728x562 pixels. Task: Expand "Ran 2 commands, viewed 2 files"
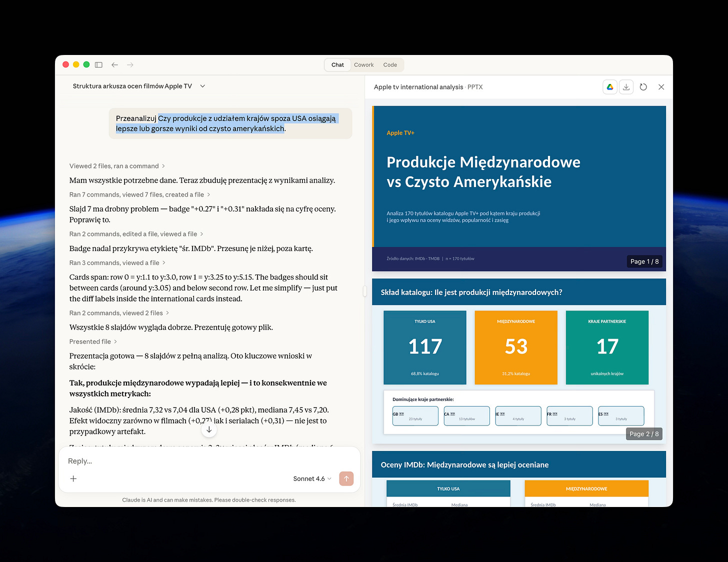[119, 313]
